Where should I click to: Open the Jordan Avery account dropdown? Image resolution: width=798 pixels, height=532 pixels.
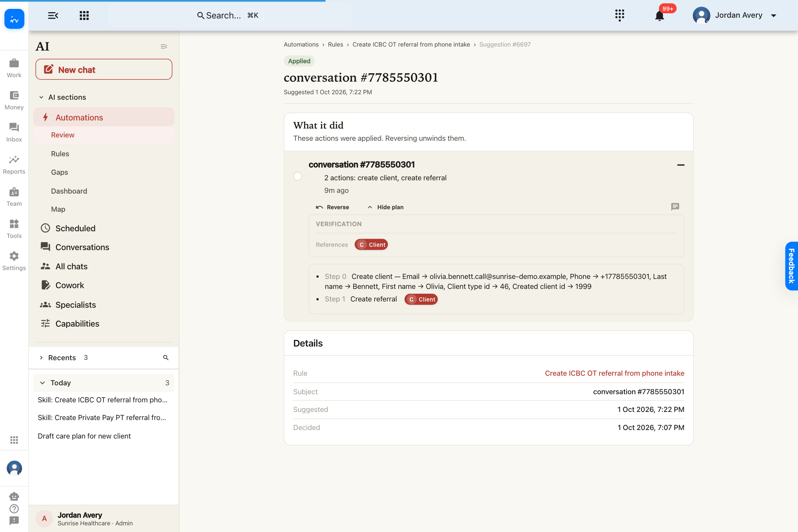coord(735,16)
